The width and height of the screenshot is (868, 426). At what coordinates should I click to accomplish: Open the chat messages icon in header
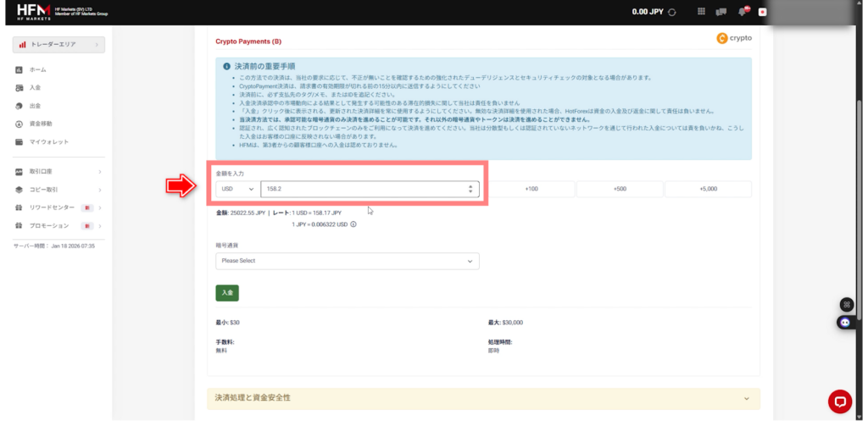[722, 12]
